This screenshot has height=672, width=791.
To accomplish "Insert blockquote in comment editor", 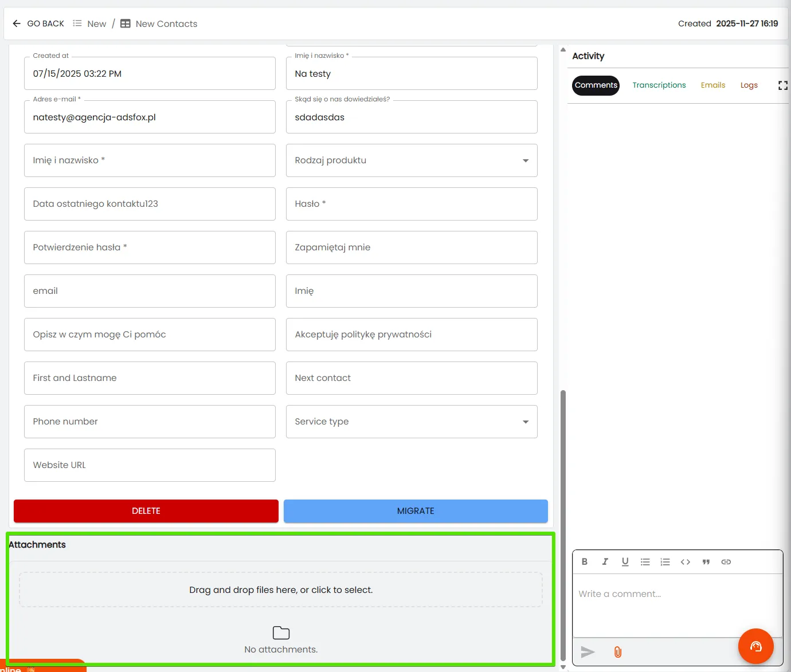I will (706, 561).
